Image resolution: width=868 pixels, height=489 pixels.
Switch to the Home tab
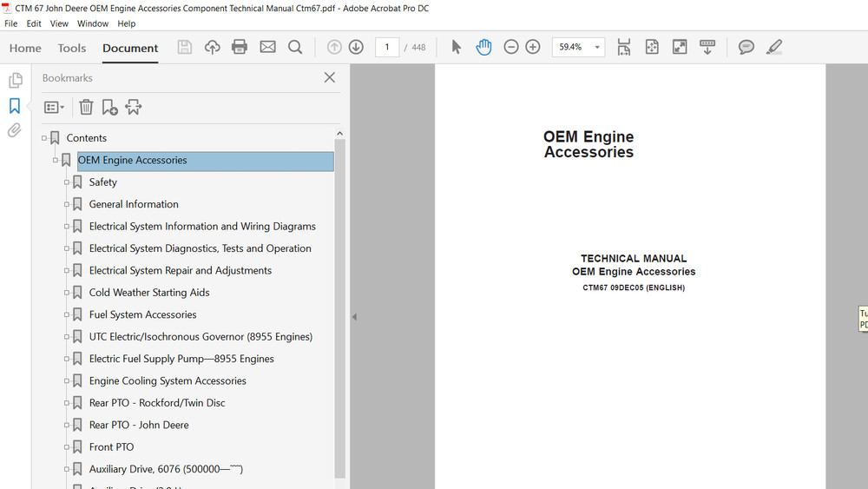pyautogui.click(x=25, y=48)
